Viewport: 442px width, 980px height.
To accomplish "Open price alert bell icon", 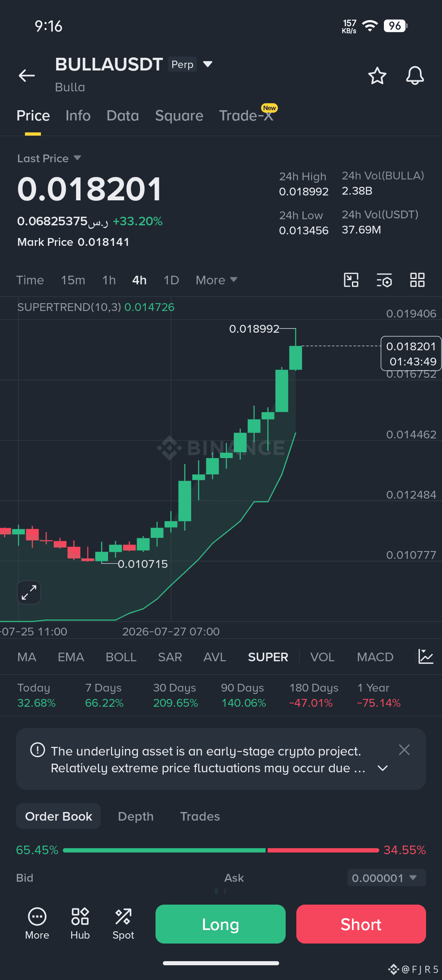I will (415, 75).
